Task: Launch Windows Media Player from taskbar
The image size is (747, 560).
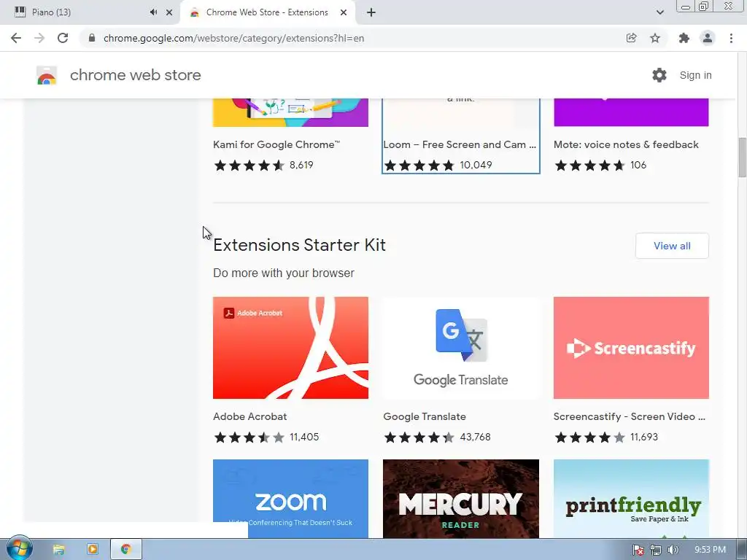Action: (93, 550)
